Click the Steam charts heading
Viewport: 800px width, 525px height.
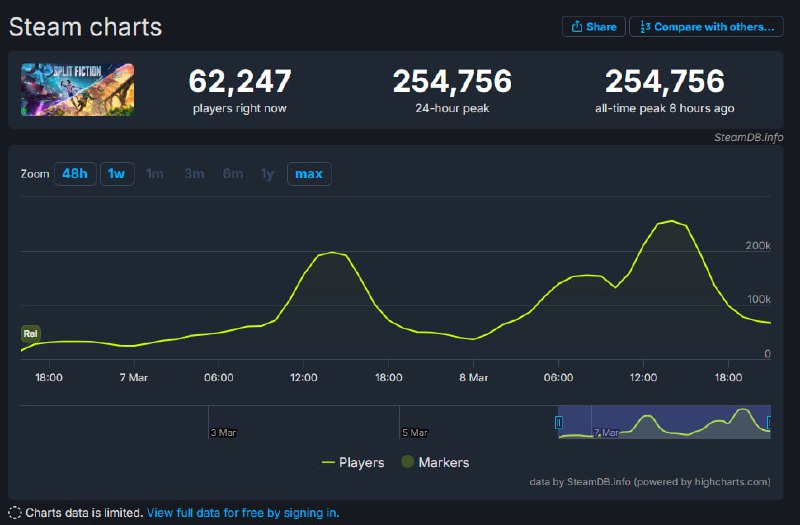click(85, 27)
